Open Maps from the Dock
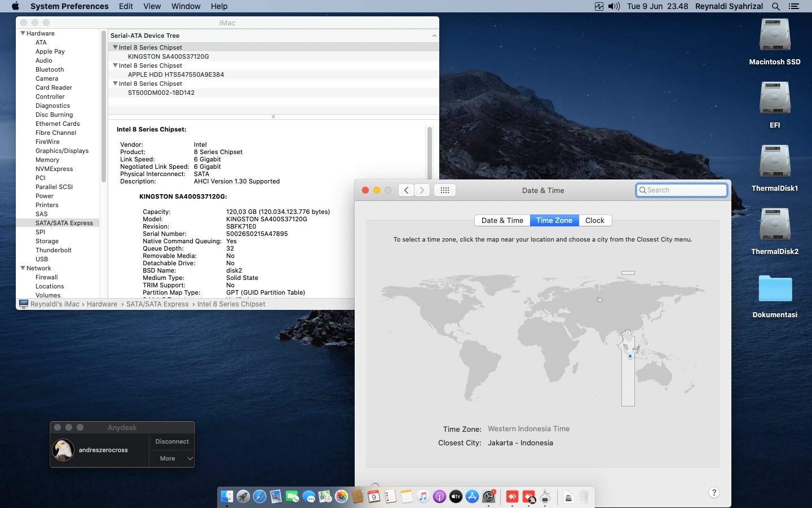Viewport: 812px width, 508px height. [325, 497]
